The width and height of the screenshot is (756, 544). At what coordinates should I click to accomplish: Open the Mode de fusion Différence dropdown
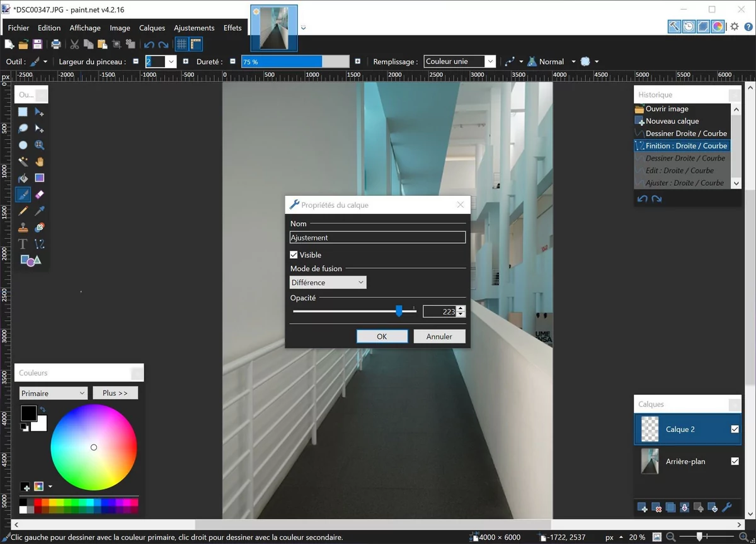click(328, 283)
